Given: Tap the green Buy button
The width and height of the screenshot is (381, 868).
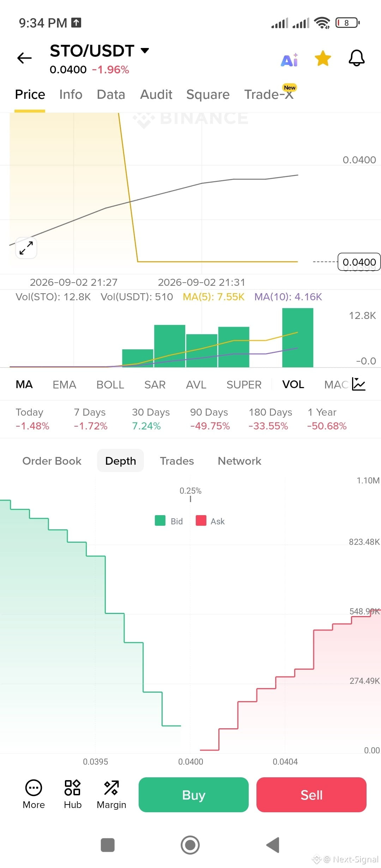Looking at the screenshot, I should point(194,795).
